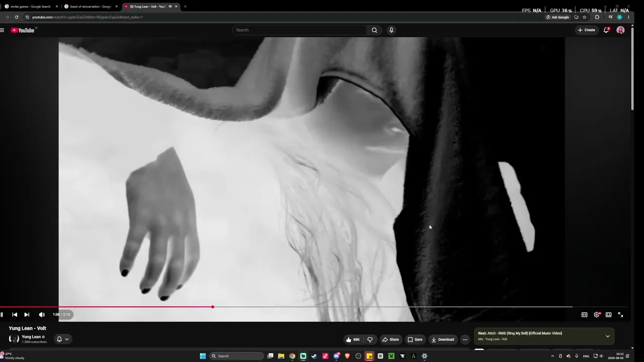Focus the YouTube search box
The width and height of the screenshot is (644, 362).
pos(300,30)
